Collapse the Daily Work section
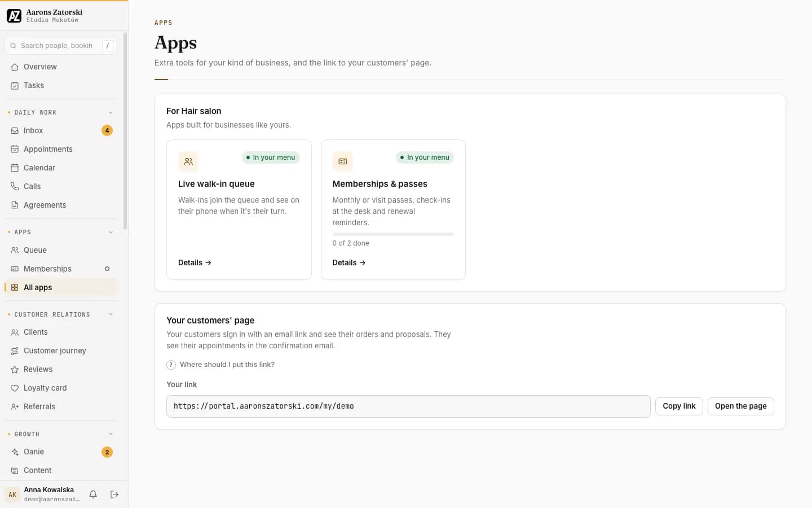Screen dimensions: 812x508 pyautogui.click(x=111, y=113)
